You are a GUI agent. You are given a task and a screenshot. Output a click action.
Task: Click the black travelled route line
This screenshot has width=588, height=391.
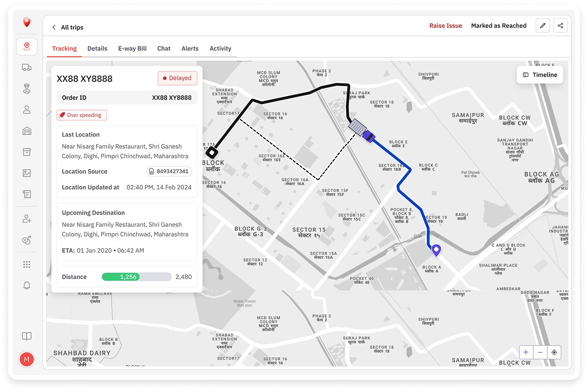[x=285, y=98]
